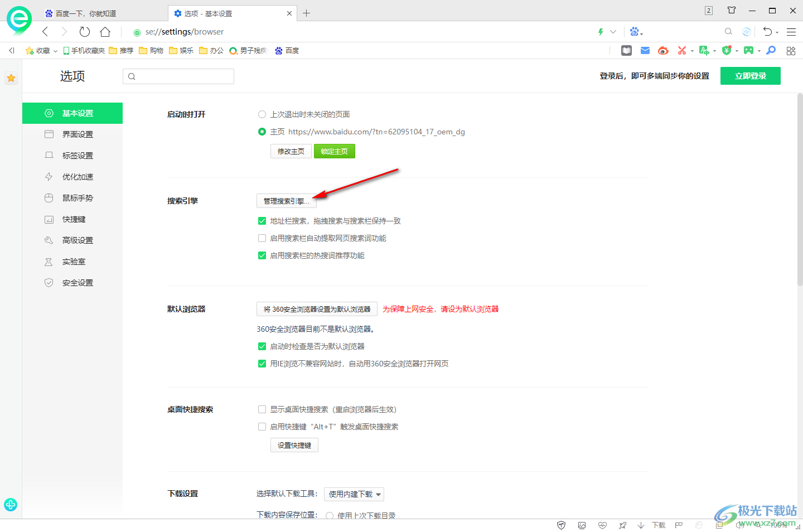Click the green translate extension icon
803x532 pixels.
tap(704, 51)
